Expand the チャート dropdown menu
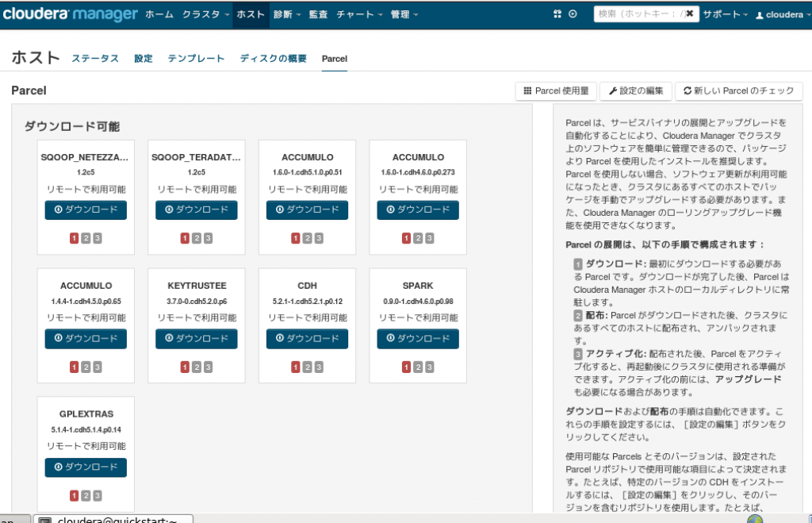This screenshot has height=523, width=812. click(359, 14)
